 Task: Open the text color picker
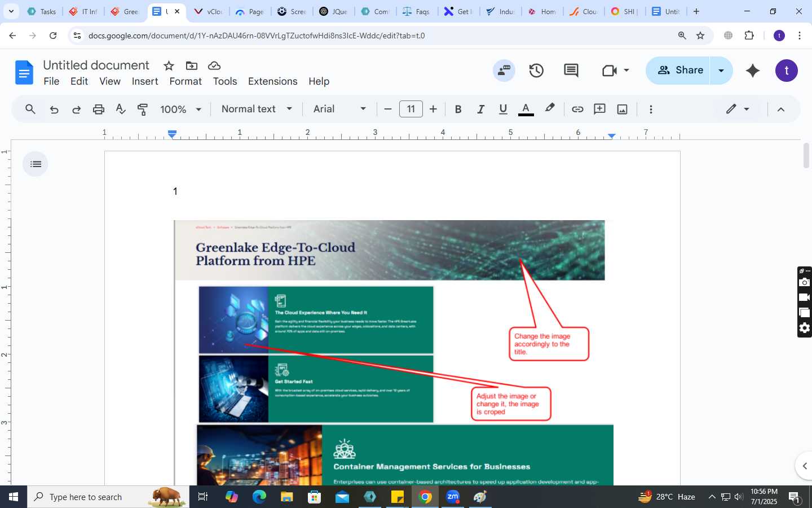click(526, 109)
